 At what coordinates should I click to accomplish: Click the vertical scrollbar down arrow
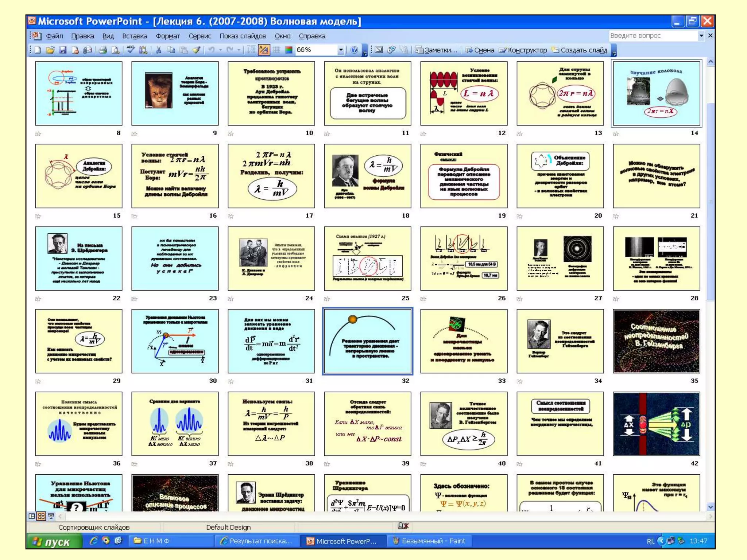click(x=710, y=507)
